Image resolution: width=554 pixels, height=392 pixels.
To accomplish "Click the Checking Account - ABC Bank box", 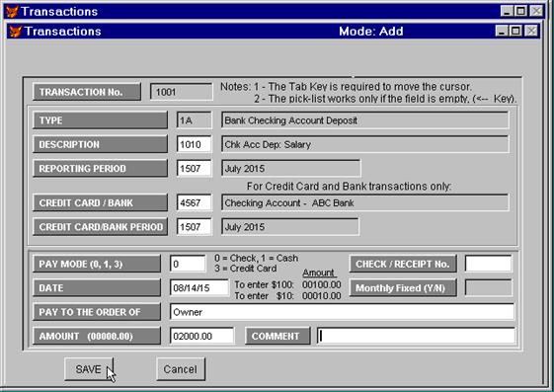I will [365, 203].
